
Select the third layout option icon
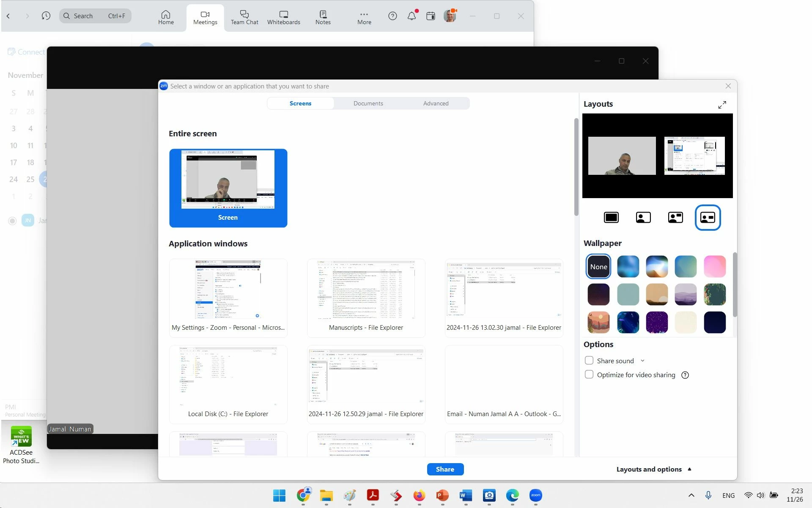tap(675, 218)
